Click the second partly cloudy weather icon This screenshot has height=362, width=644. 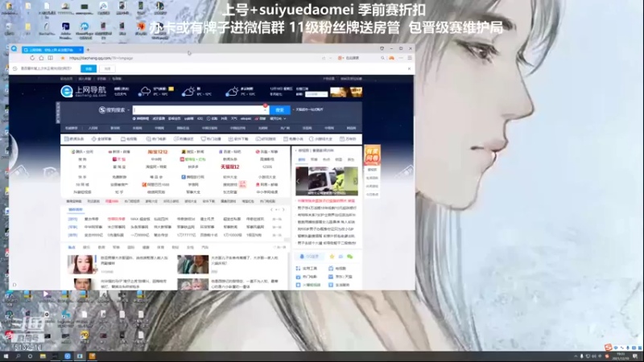[x=188, y=91]
